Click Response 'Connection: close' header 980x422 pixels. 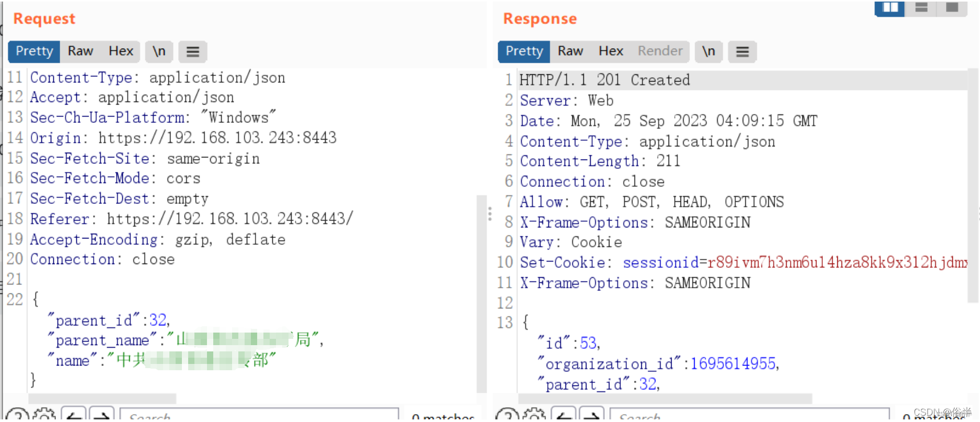point(592,181)
